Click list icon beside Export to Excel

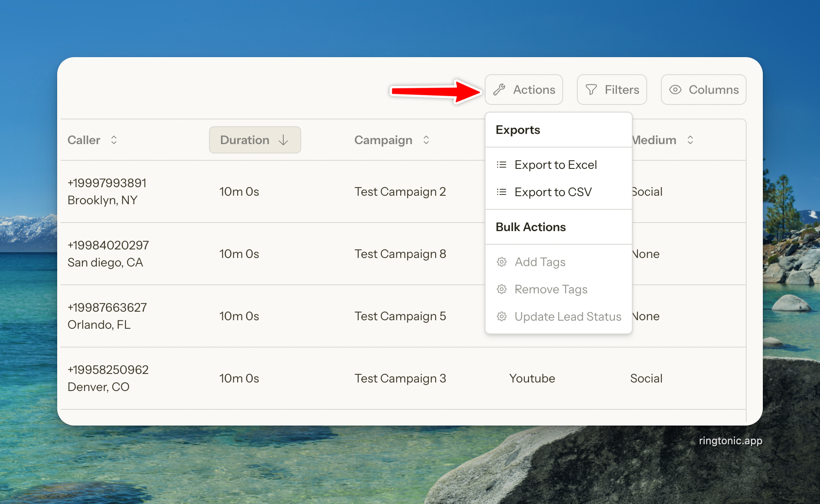coord(502,165)
